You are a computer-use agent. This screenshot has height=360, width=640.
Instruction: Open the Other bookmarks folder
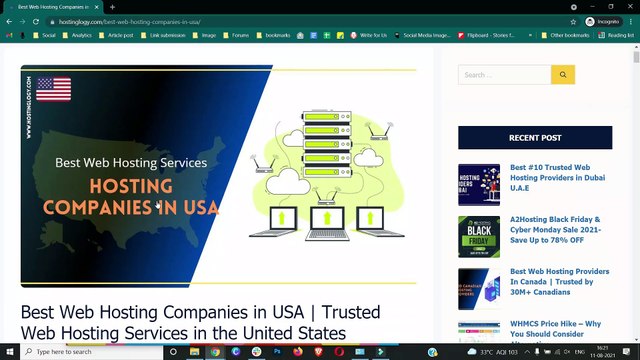tap(565, 36)
